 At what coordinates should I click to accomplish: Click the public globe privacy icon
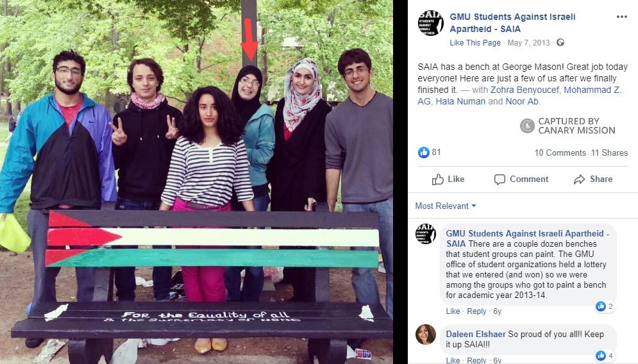pos(560,42)
